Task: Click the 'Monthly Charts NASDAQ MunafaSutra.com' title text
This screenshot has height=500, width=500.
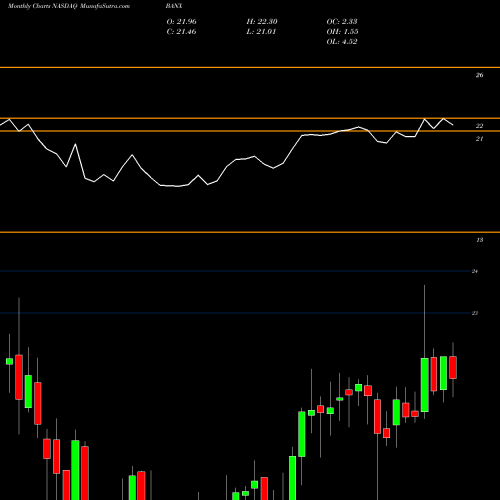Action: pos(69,6)
